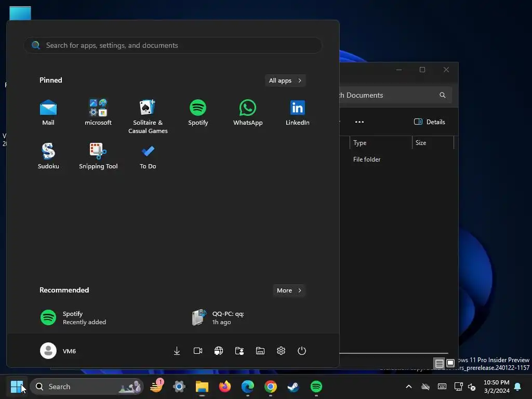Open recommended Spotify recently added item

tap(73, 317)
